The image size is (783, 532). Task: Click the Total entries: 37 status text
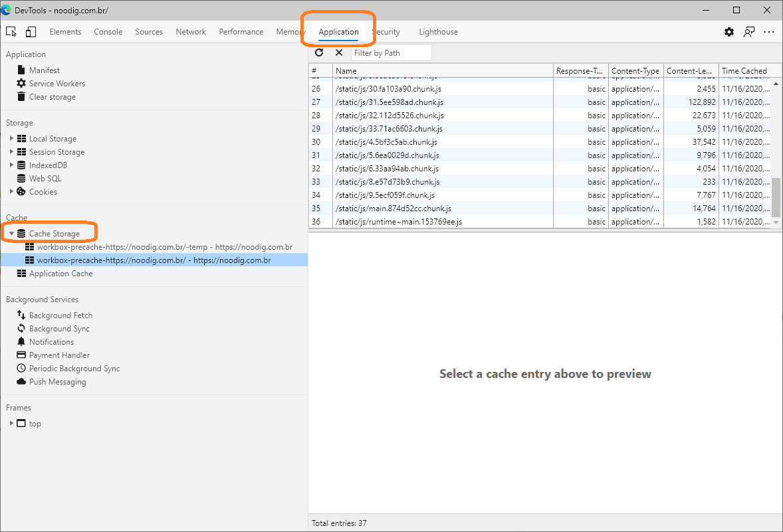(x=339, y=523)
